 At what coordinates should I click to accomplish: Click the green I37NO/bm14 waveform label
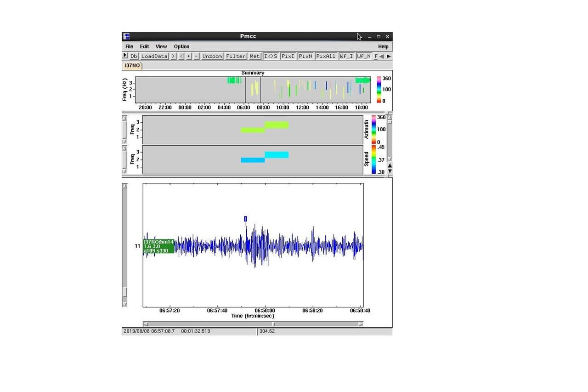159,246
